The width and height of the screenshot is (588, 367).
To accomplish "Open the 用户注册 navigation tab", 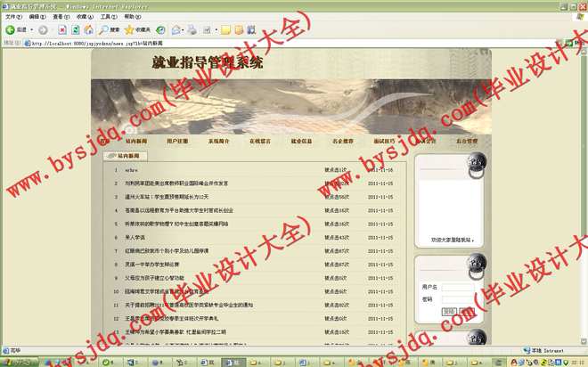I will [177, 141].
